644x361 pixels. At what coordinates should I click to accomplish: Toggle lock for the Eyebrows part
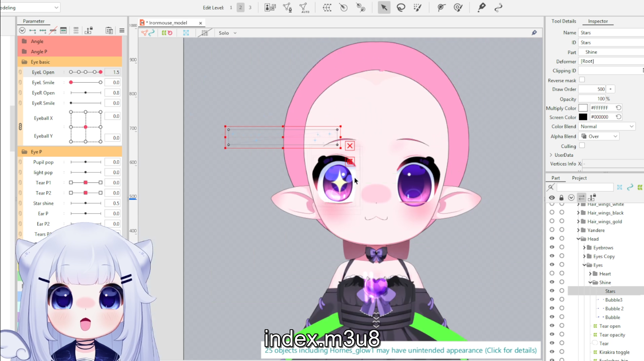[562, 247]
